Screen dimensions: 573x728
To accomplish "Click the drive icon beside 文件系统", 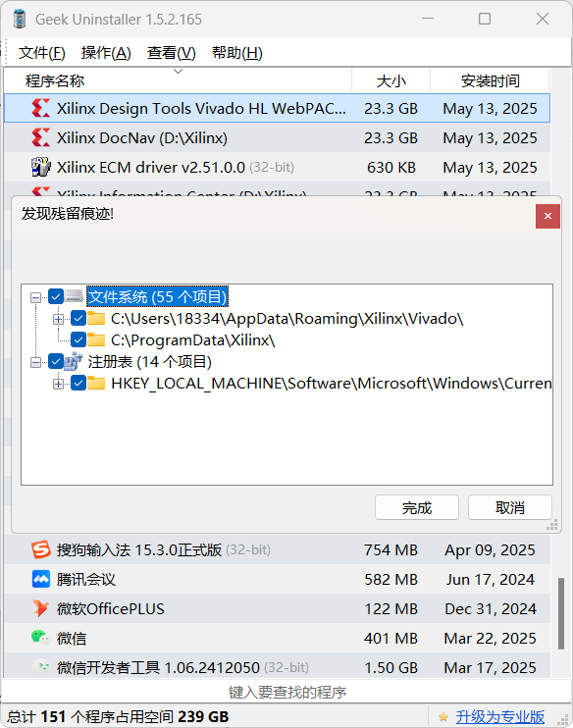I will pyautogui.click(x=75, y=296).
